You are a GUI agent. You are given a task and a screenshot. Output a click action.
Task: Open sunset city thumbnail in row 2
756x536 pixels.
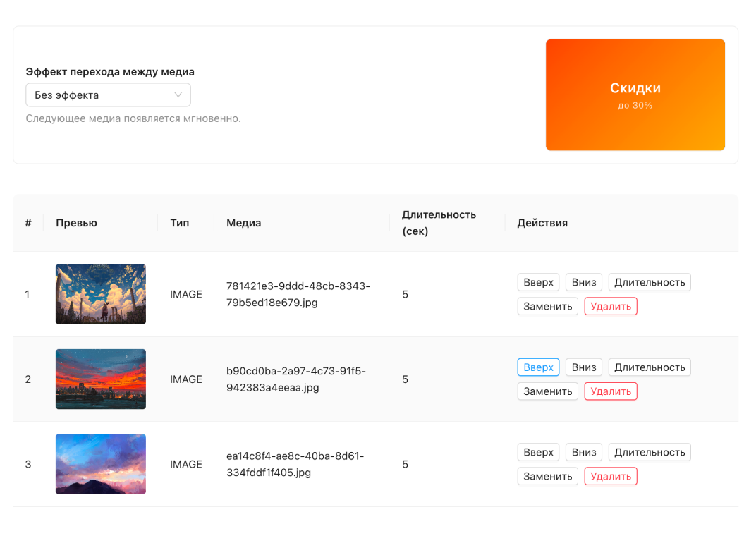point(101,379)
